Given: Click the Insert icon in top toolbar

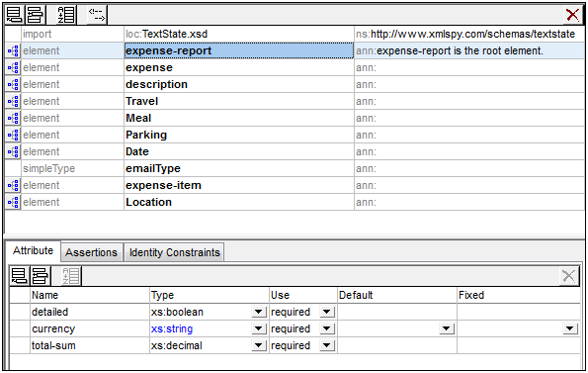Looking at the screenshot, I should [35, 15].
